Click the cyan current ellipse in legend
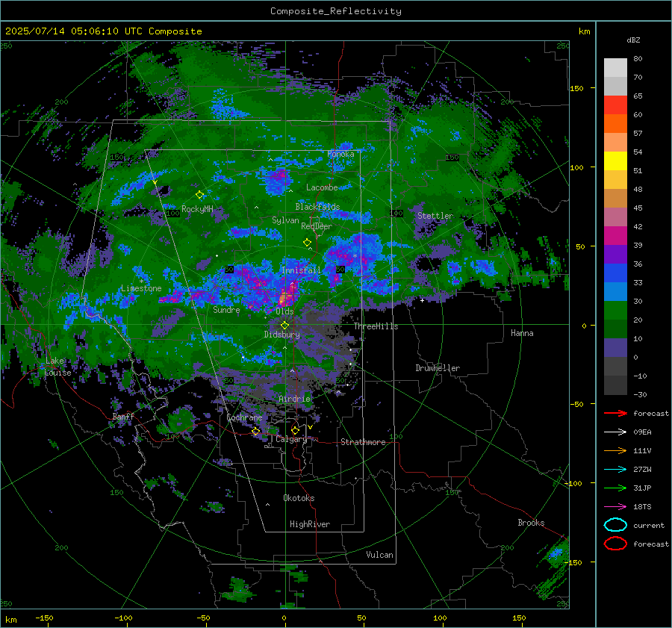 [615, 525]
